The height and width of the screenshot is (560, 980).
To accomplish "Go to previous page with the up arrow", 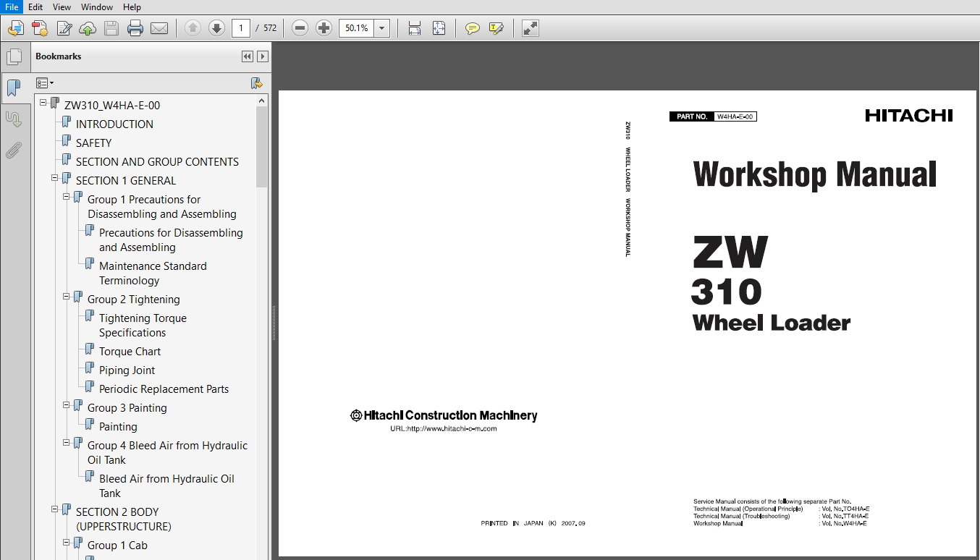I will [x=193, y=29].
